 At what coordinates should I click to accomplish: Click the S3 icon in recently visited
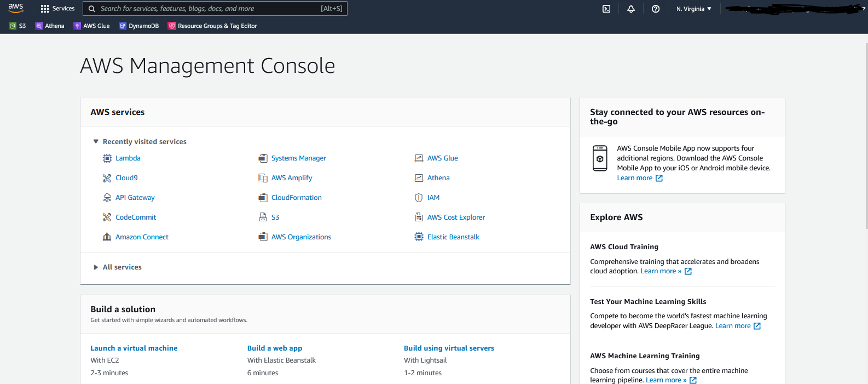point(263,217)
